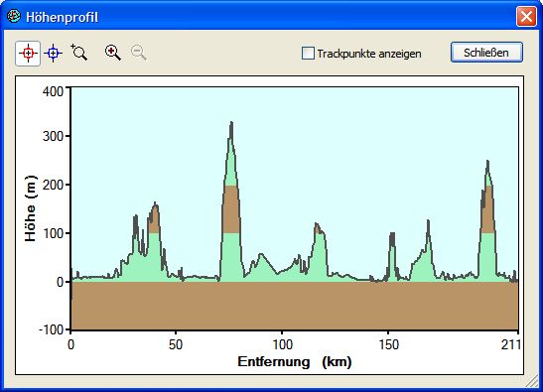
Task: Click the 50 distance axis value
Action: (x=176, y=344)
